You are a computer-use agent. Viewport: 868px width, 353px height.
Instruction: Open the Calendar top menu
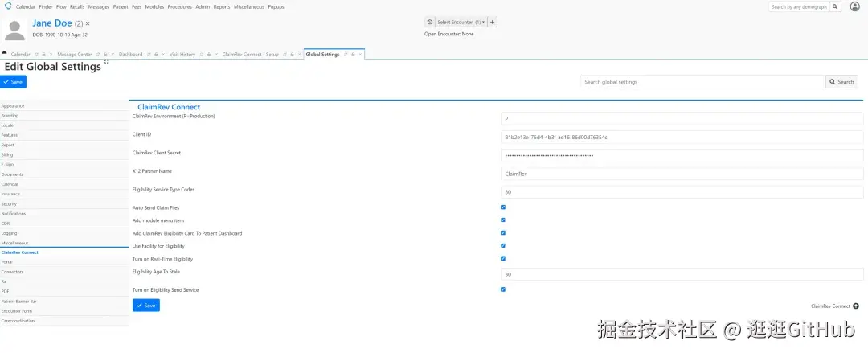[x=26, y=7]
